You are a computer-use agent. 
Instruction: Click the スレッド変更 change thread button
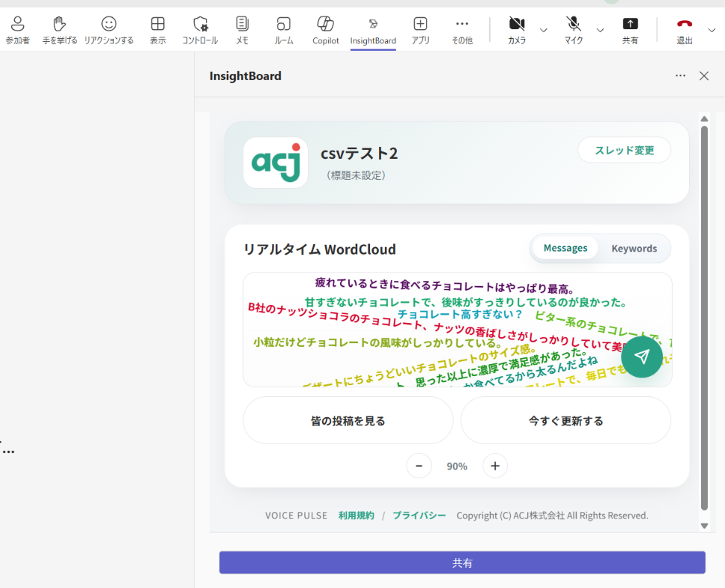(x=624, y=150)
